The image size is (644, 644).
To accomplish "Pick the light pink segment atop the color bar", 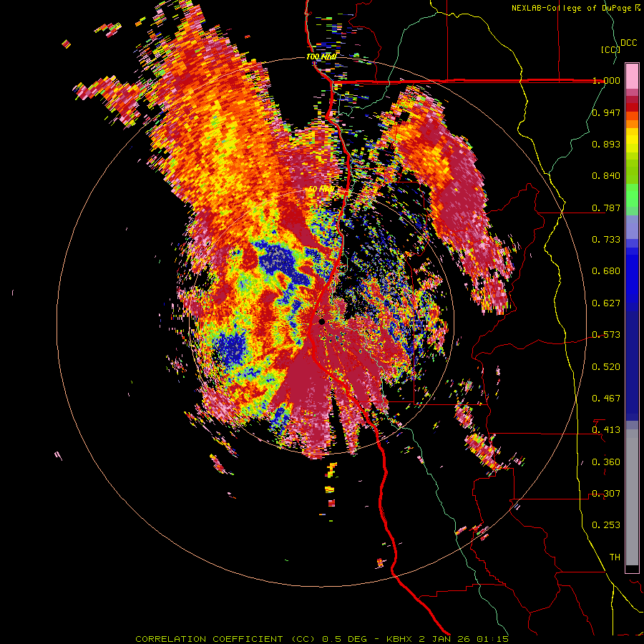I will point(632,76).
